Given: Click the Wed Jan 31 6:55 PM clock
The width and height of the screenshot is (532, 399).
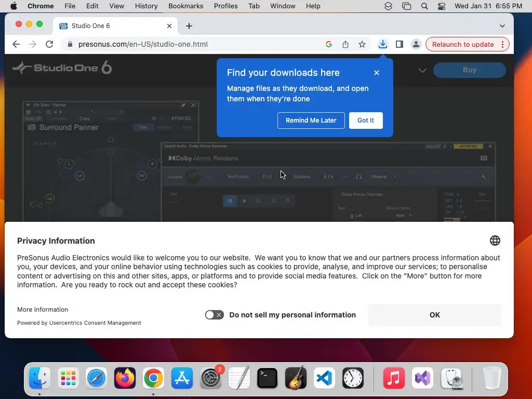Looking at the screenshot, I should 488,6.
